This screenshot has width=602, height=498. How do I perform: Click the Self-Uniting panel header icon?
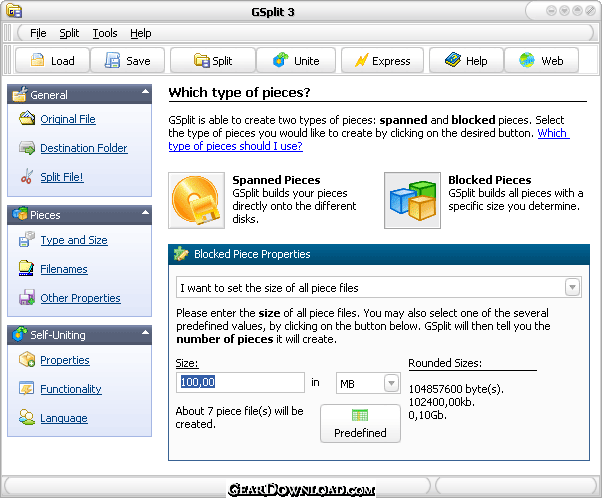pos(20,334)
